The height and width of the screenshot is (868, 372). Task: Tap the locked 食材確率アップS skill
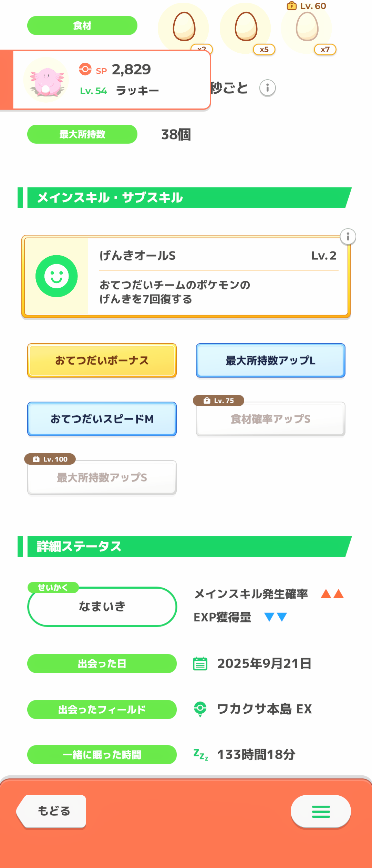tap(271, 419)
